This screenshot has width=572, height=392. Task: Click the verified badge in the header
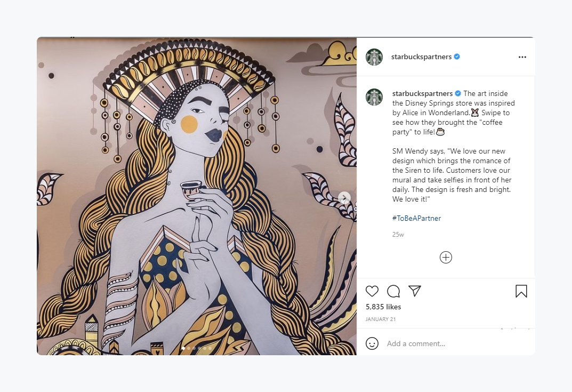(457, 57)
